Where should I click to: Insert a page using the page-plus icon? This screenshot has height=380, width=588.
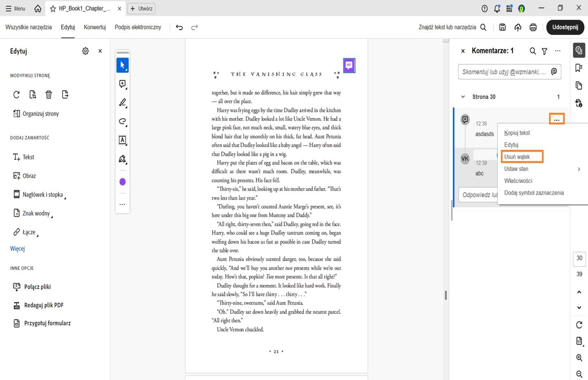[33, 95]
